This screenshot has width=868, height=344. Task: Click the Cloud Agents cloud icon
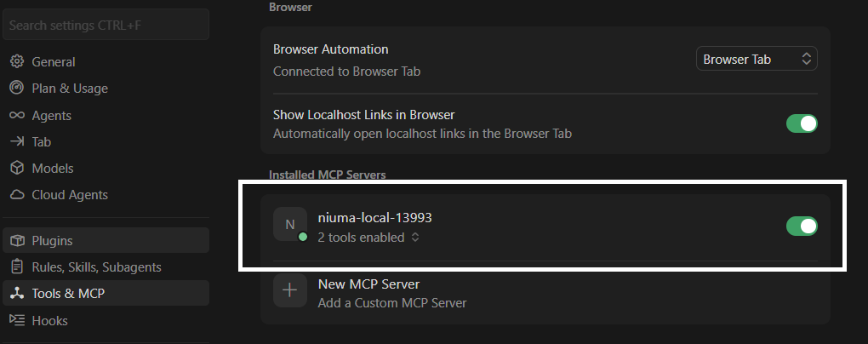click(17, 194)
